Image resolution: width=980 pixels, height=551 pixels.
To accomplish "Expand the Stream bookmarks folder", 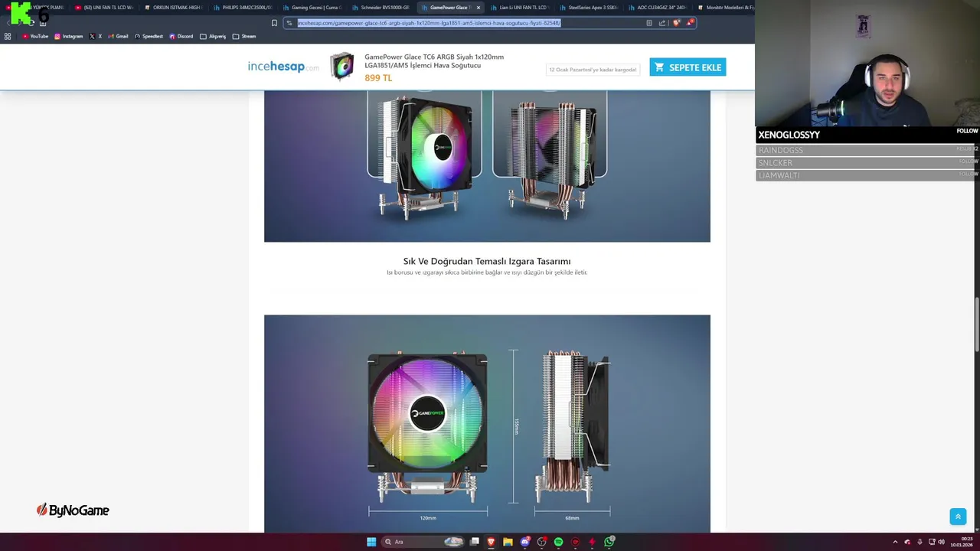I will coord(244,36).
